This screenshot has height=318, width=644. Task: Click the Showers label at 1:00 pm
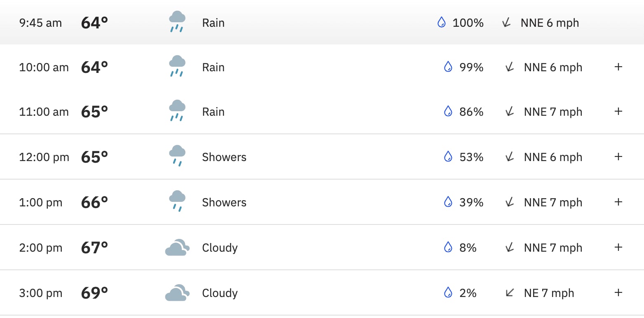(x=224, y=202)
